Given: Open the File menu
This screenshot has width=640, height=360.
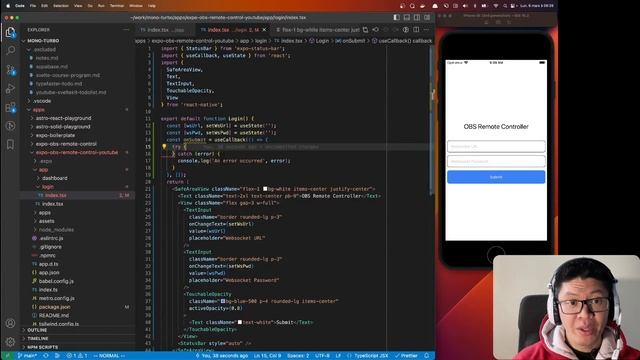Looking at the screenshot, I should pos(33,6).
